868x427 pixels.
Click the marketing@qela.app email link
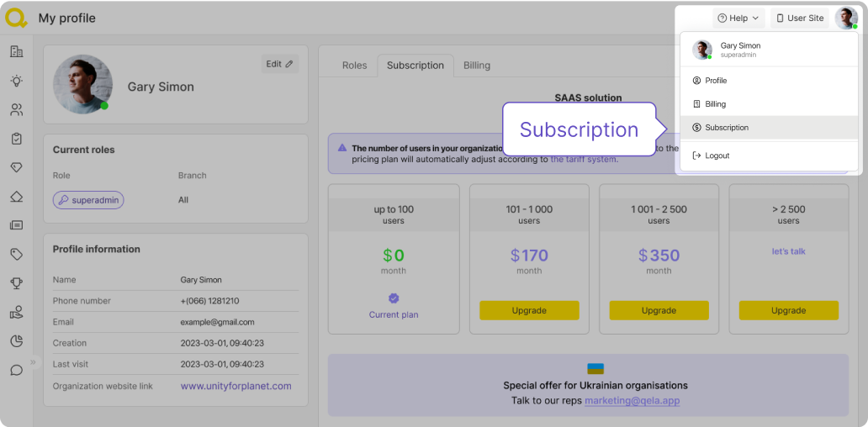(x=632, y=400)
